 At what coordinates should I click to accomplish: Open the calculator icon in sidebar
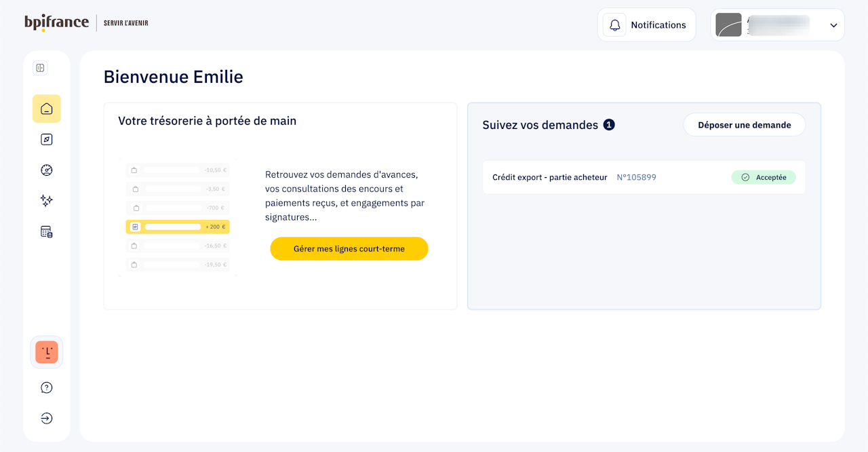click(x=47, y=232)
